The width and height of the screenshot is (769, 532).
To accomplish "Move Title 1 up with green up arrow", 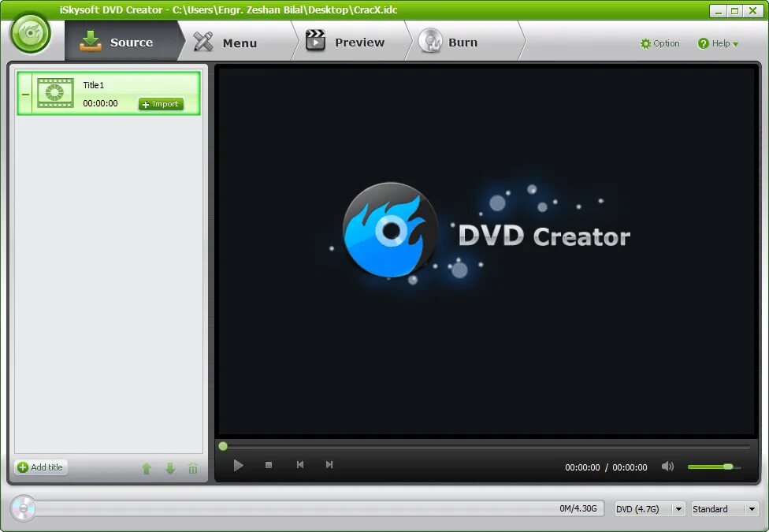I will (147, 468).
